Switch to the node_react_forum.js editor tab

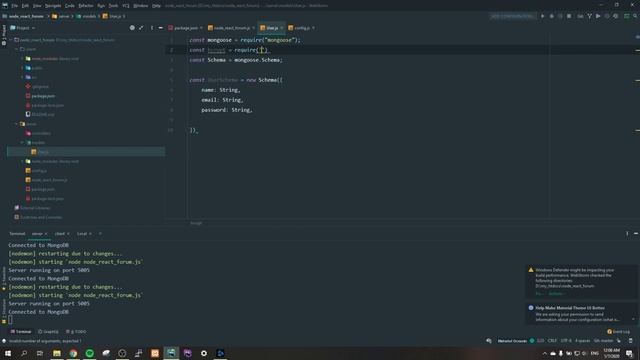tap(231, 28)
